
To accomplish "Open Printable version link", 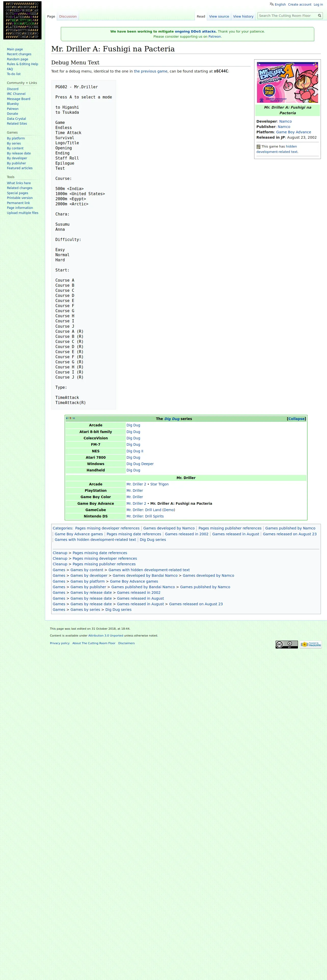I will (x=20, y=198).
